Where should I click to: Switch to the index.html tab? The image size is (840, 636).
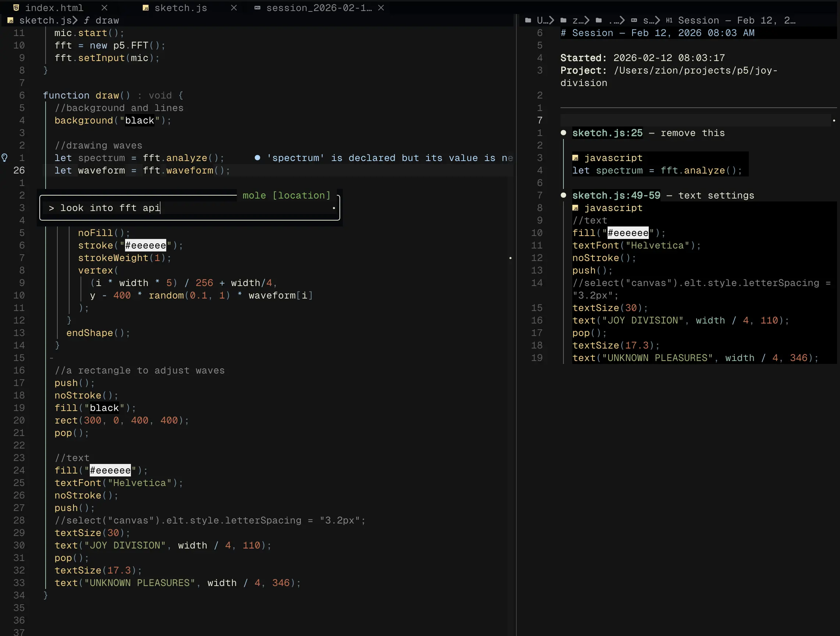[54, 8]
